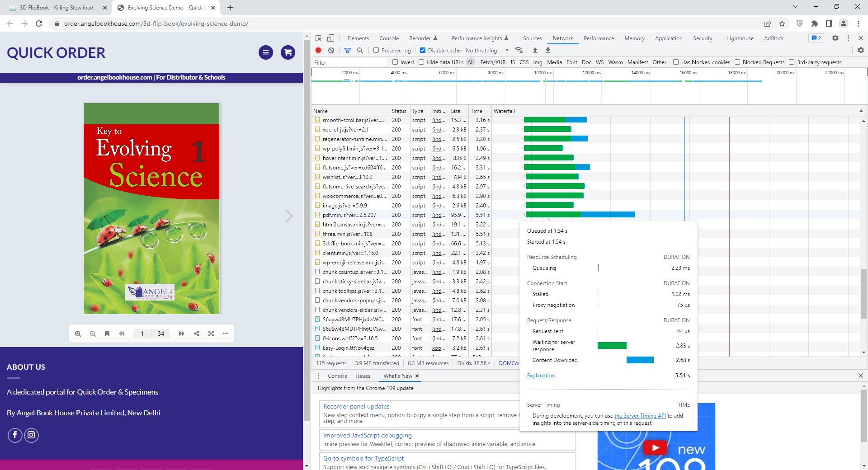The width and height of the screenshot is (868, 470).
Task: Switch to the DevTools Console tab
Action: click(x=389, y=38)
